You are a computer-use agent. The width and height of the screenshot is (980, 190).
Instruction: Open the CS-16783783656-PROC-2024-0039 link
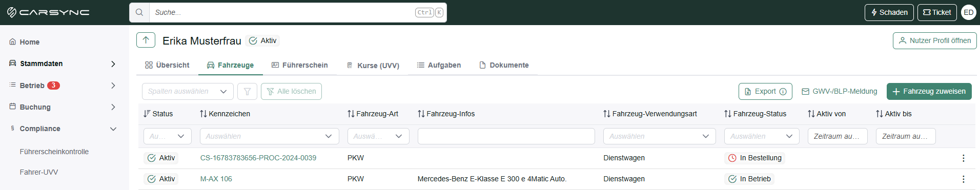pos(258,158)
